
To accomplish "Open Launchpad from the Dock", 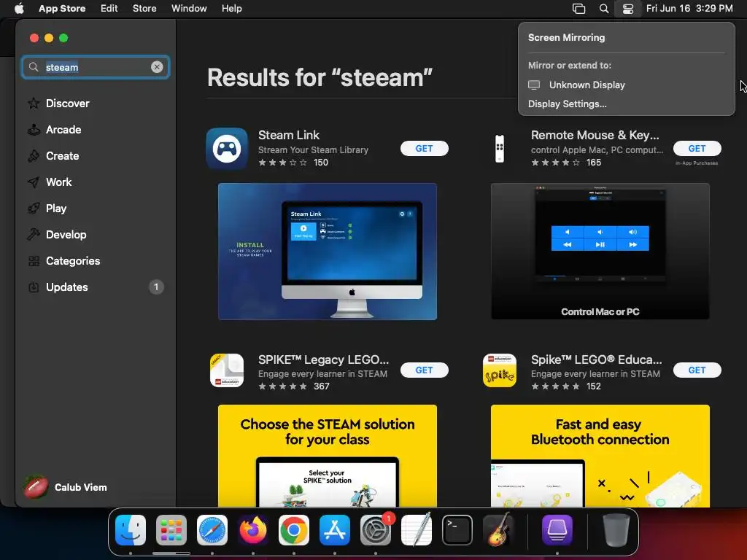I will point(171,530).
